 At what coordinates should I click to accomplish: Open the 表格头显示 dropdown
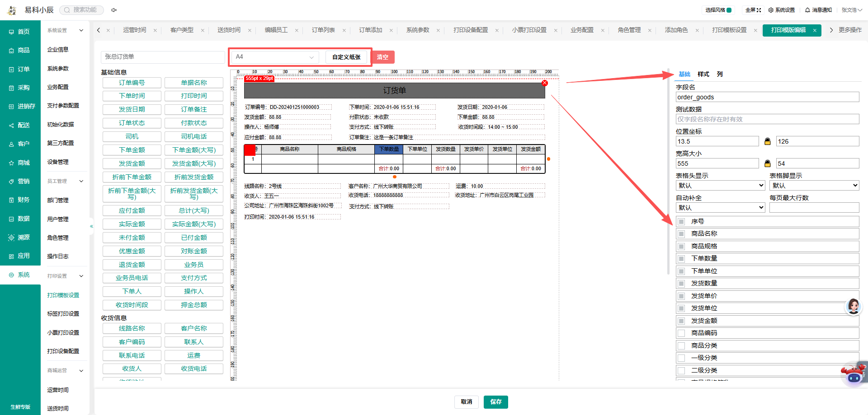pyautogui.click(x=720, y=186)
